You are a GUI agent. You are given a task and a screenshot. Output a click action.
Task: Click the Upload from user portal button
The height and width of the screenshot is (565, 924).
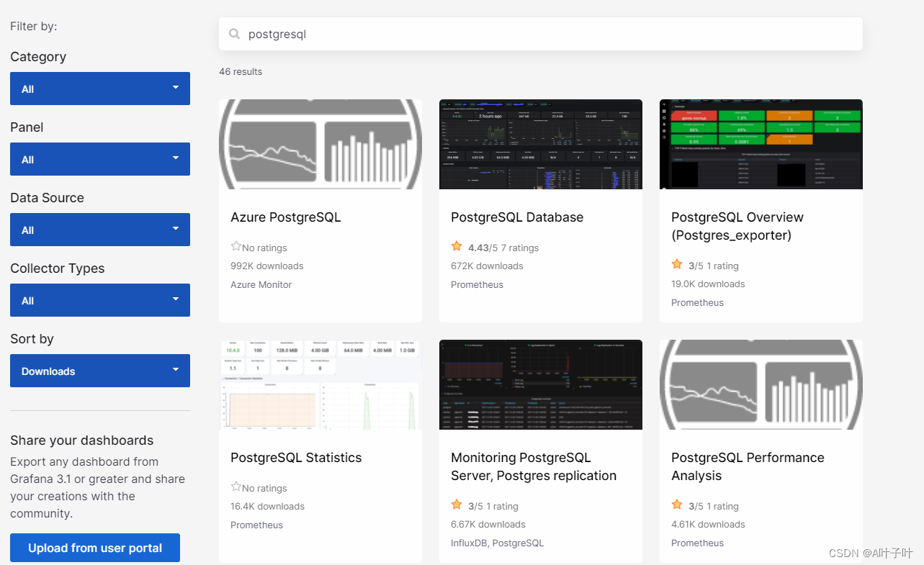pos(94,548)
